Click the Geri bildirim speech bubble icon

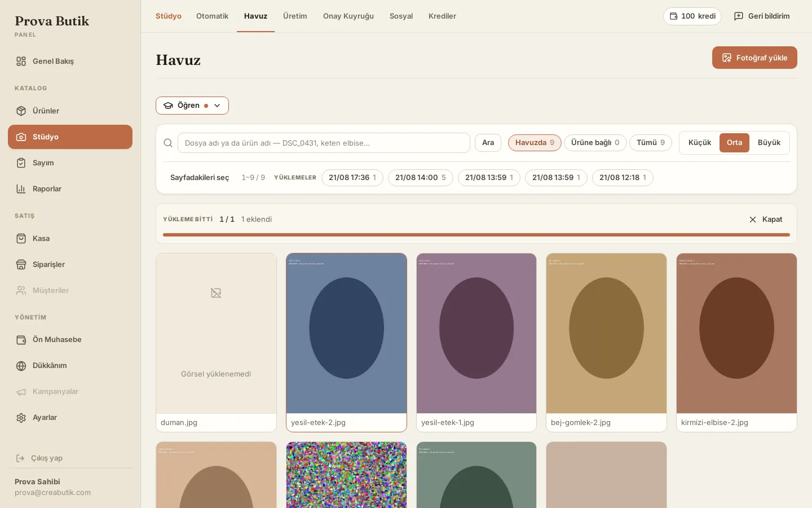click(x=739, y=16)
